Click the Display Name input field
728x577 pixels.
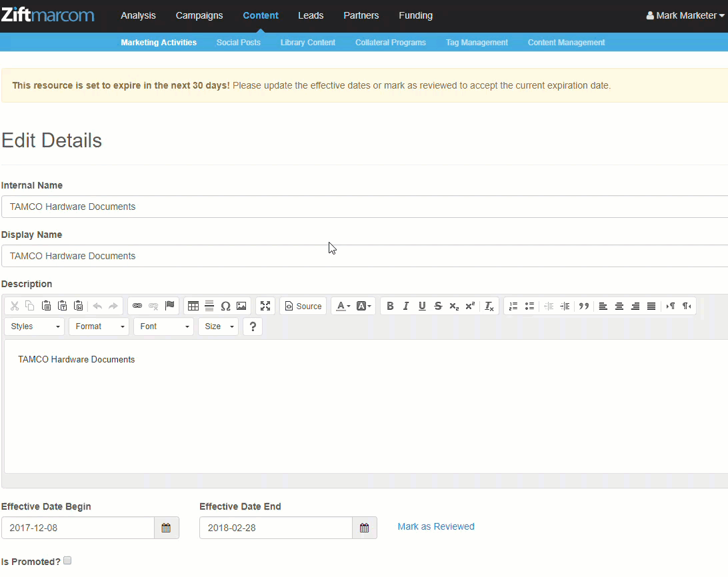[x=365, y=256]
